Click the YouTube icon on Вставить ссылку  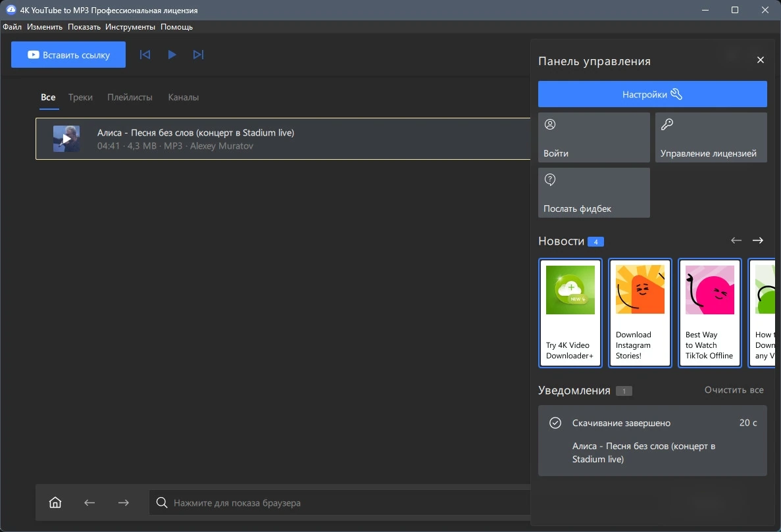pos(34,55)
